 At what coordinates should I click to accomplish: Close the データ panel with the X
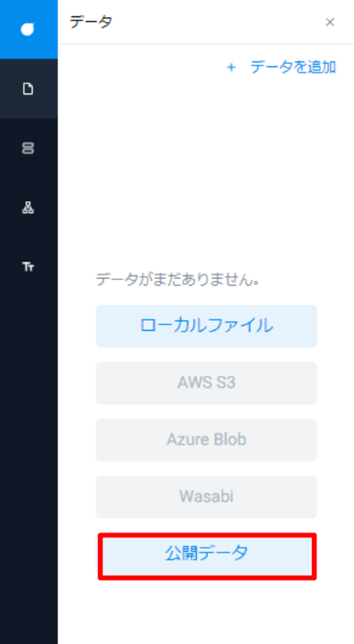330,22
